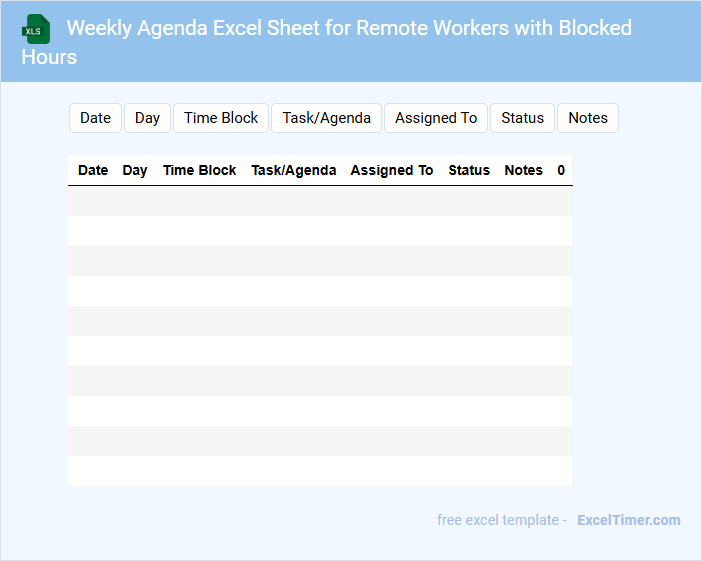The height and width of the screenshot is (561, 702).
Task: Click the Date column header in table
Action: click(93, 170)
